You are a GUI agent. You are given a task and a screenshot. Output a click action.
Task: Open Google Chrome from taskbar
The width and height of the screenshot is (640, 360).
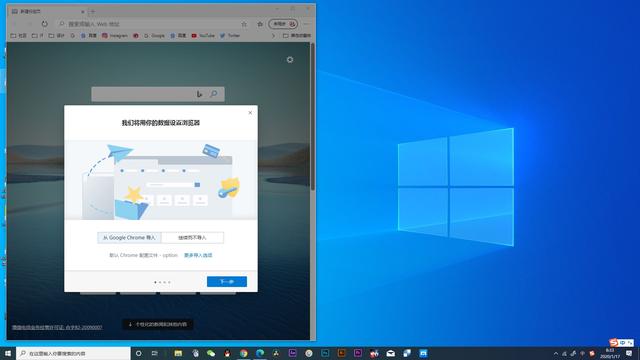coord(244,353)
